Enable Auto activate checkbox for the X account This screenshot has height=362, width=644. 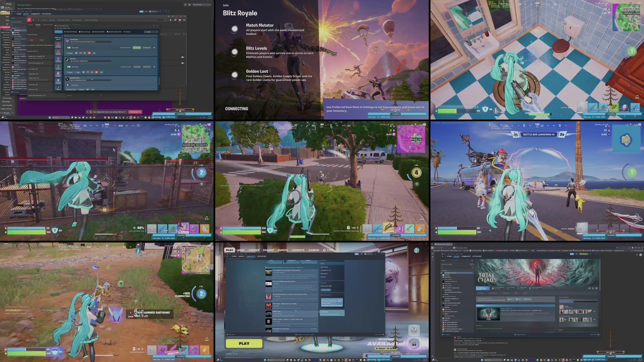tap(68, 85)
